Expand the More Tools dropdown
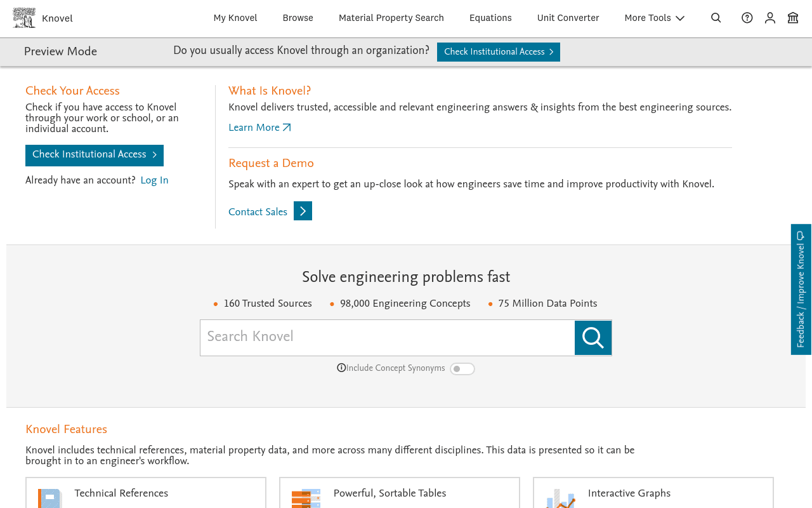Image resolution: width=812 pixels, height=508 pixels. (655, 18)
